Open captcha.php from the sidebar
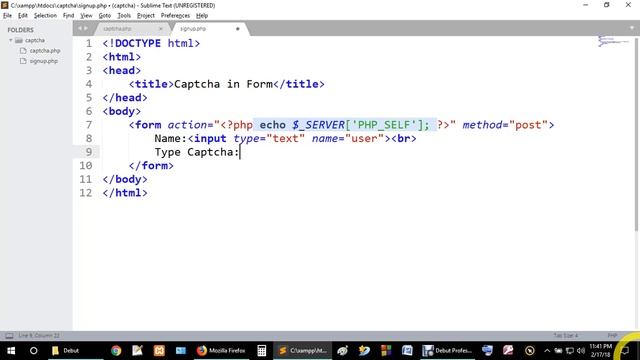 click(x=45, y=51)
